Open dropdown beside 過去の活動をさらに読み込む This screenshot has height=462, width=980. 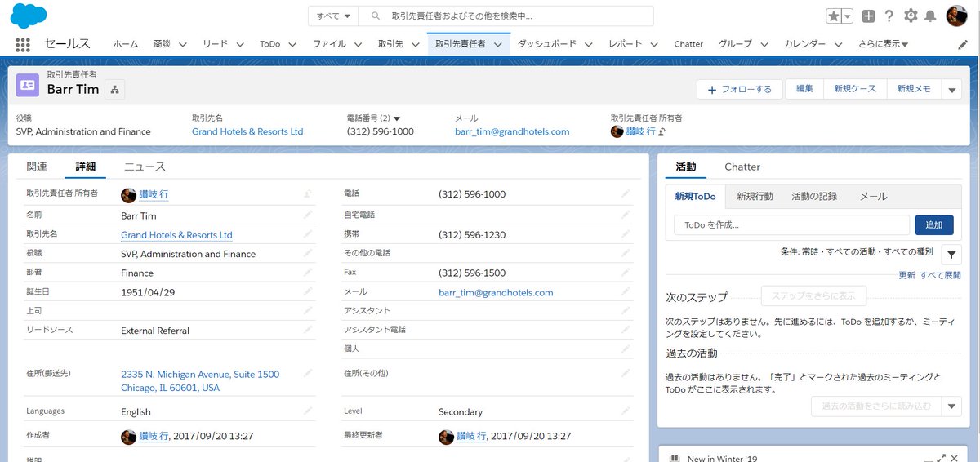952,406
